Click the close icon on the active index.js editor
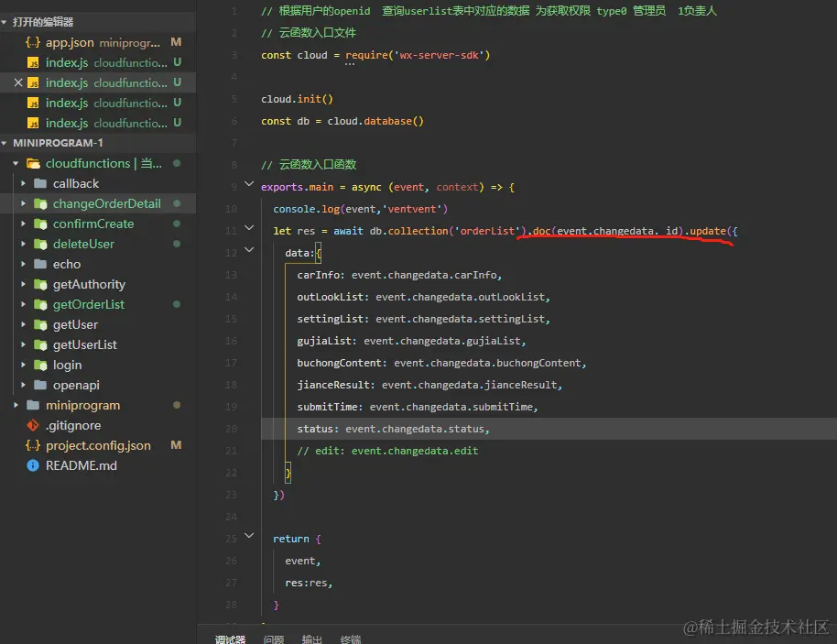Image resolution: width=837 pixels, height=644 pixels. tap(18, 82)
